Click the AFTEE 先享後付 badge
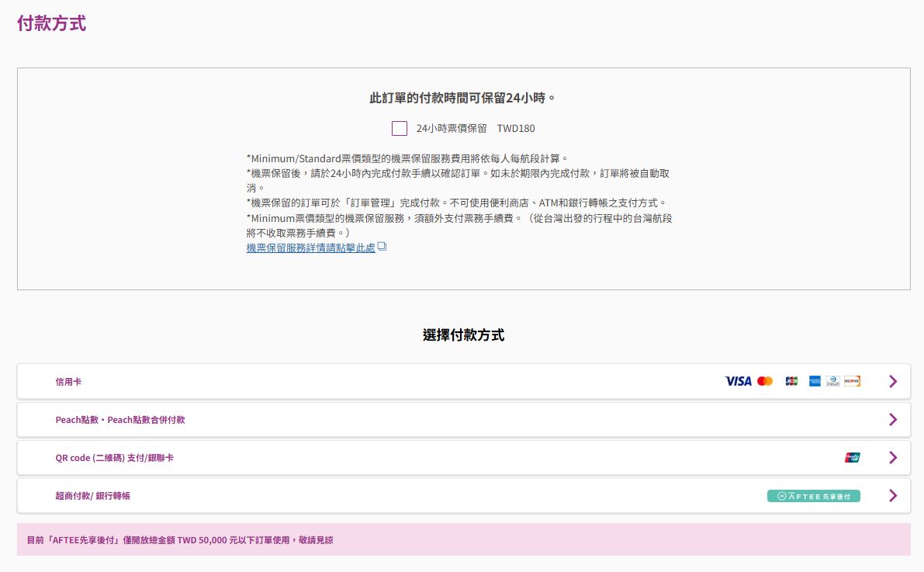This screenshot has width=924, height=572. coord(814,496)
